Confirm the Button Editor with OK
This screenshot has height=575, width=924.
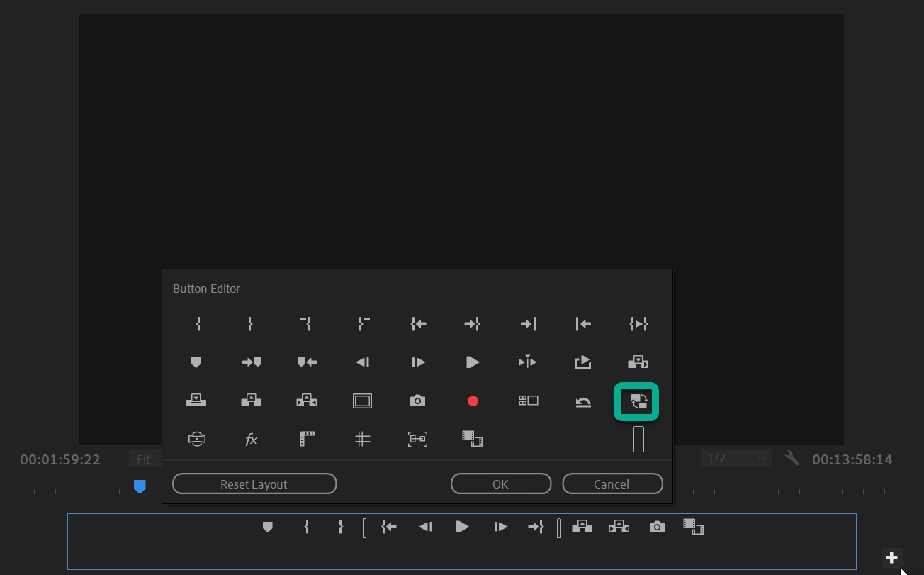click(501, 484)
